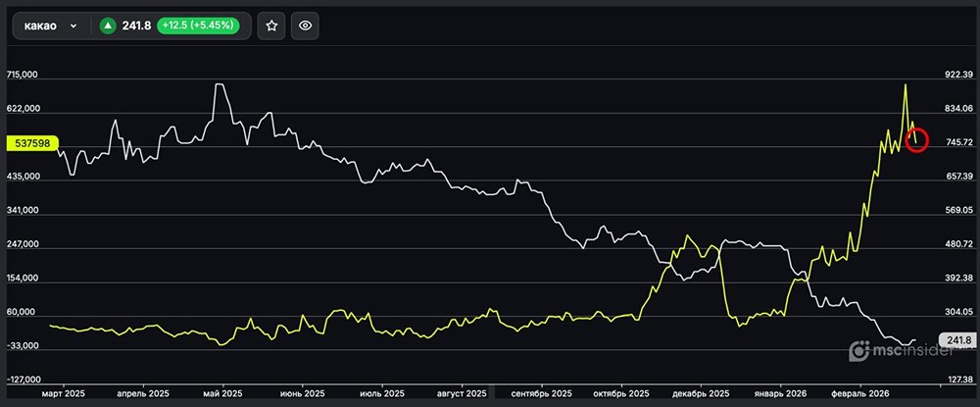
Task: Select the декабрь 2025 date label
Action: (700, 393)
